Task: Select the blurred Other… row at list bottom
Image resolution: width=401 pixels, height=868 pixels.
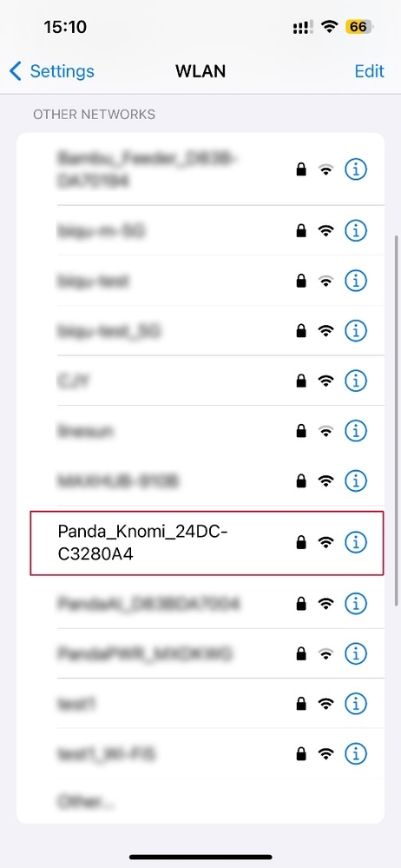Action: [200, 800]
